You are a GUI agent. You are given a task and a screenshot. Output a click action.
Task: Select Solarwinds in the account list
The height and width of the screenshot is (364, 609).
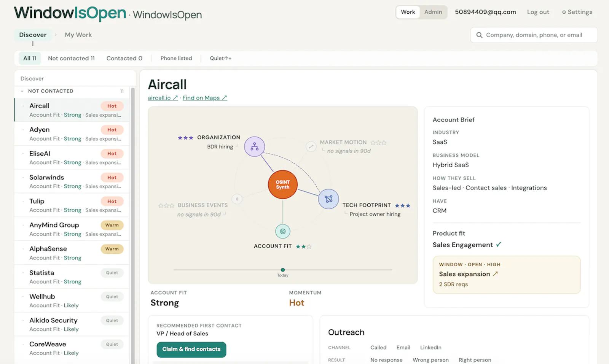72,182
